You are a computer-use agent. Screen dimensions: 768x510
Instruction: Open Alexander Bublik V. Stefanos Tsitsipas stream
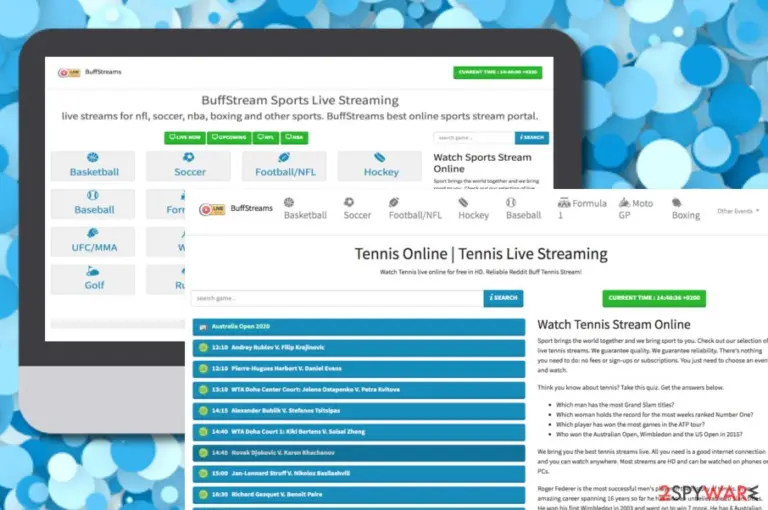[359, 411]
